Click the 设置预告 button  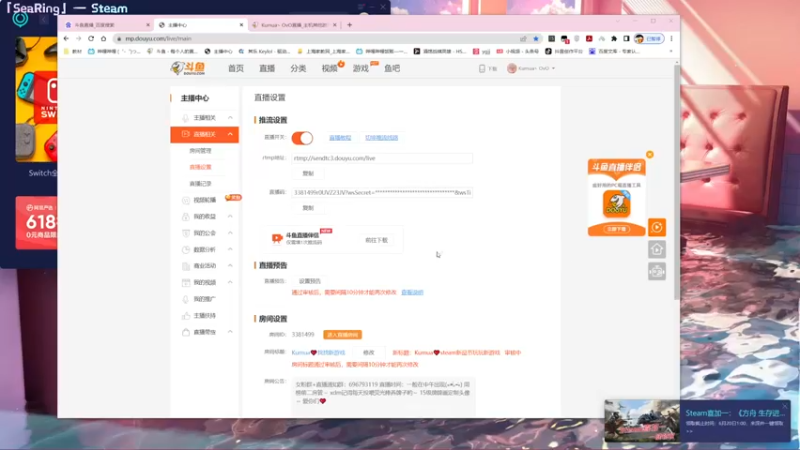point(310,281)
